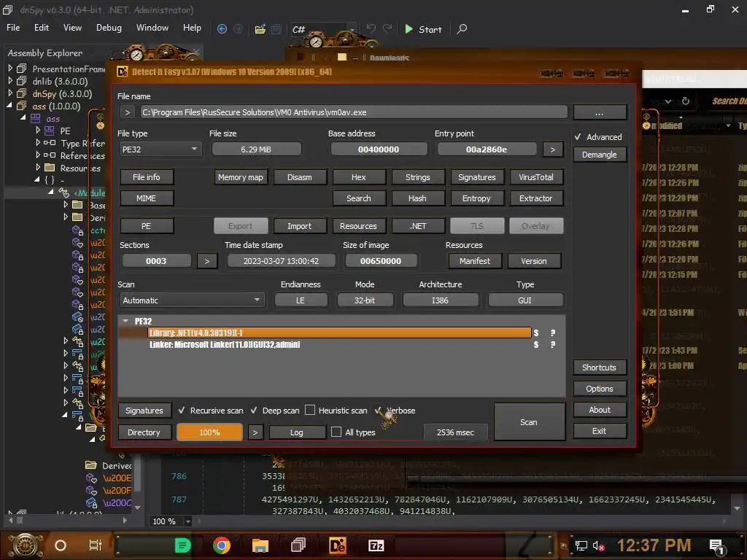
Task: Open the dnSpy Debug menu
Action: (109, 28)
